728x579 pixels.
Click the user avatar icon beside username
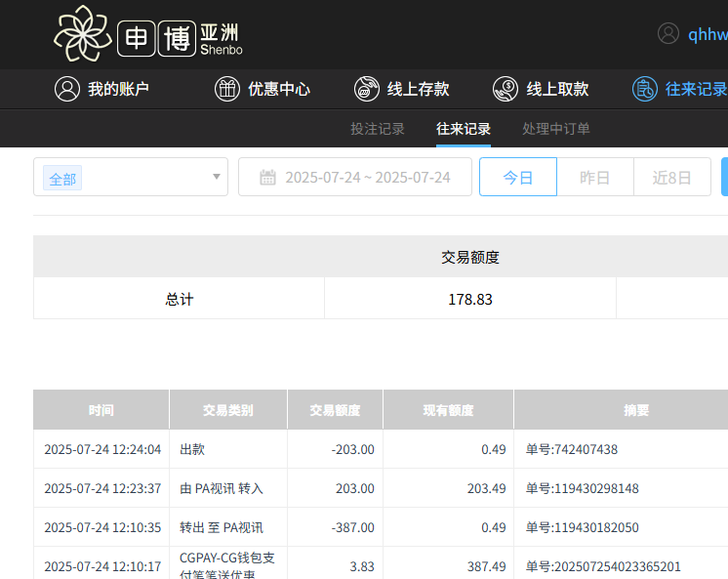[668, 34]
